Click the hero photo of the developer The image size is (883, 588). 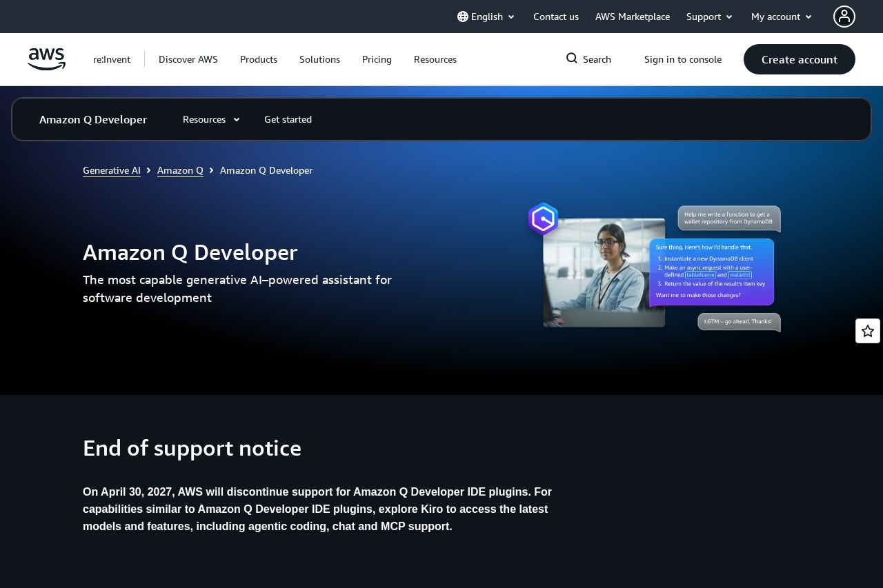pyautogui.click(x=604, y=273)
